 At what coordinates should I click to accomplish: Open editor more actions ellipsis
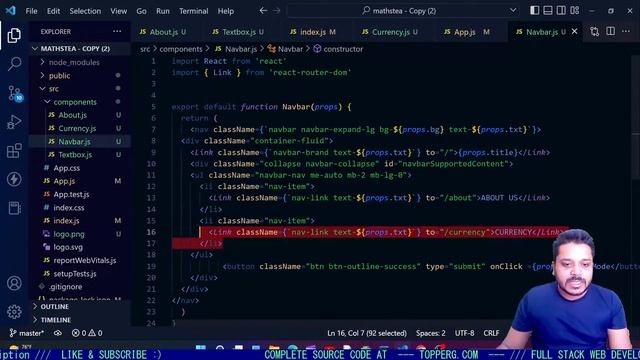click(626, 31)
